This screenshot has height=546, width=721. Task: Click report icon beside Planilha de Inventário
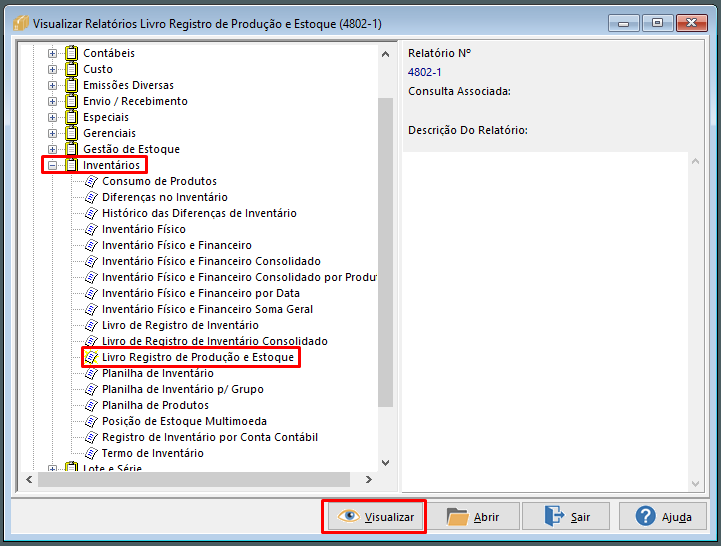(x=92, y=374)
